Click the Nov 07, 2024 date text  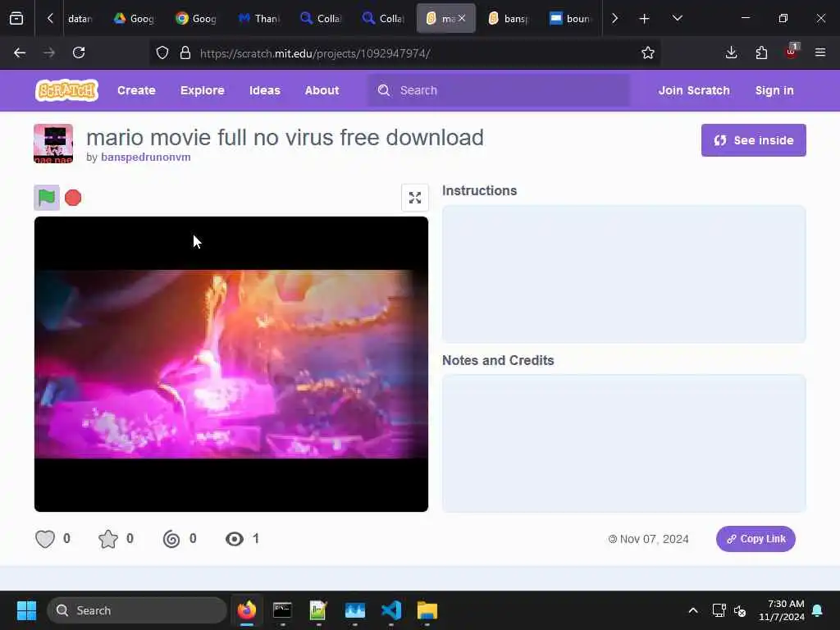tap(654, 539)
